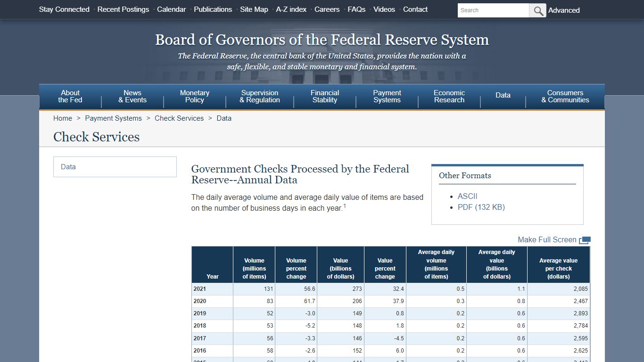This screenshot has height=362, width=644.
Task: Select the 2020 row year cell
Action: pos(213,301)
